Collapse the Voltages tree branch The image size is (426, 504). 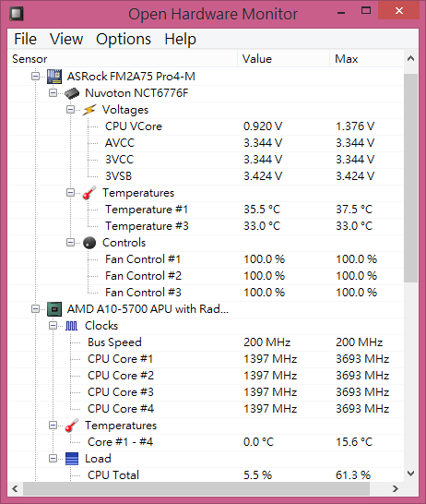[70, 110]
